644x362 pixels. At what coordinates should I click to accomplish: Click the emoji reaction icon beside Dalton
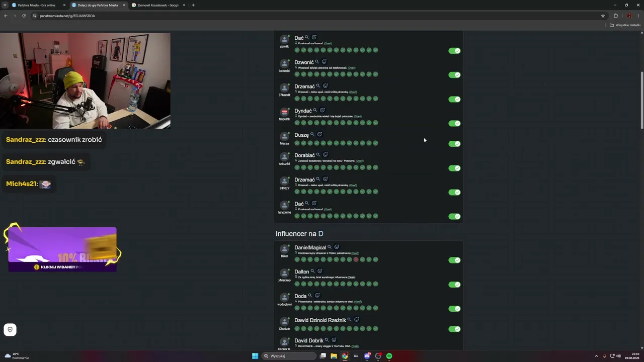[319, 271]
